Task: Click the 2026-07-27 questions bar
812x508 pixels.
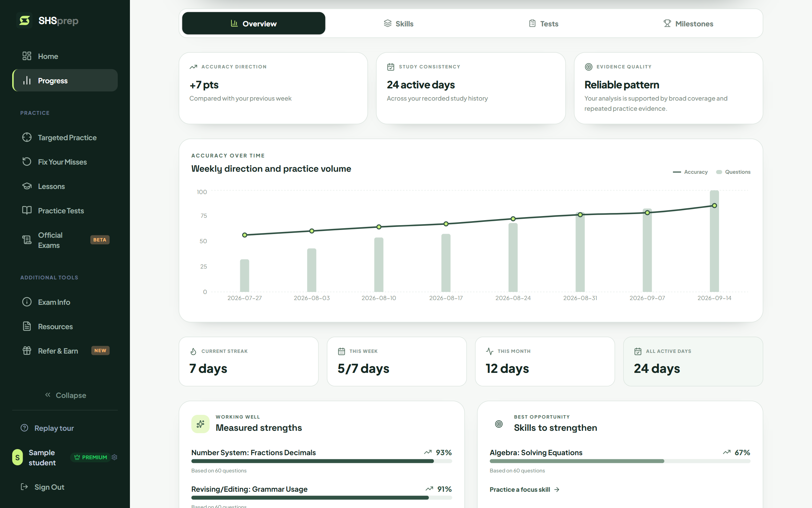Action: pos(245,276)
